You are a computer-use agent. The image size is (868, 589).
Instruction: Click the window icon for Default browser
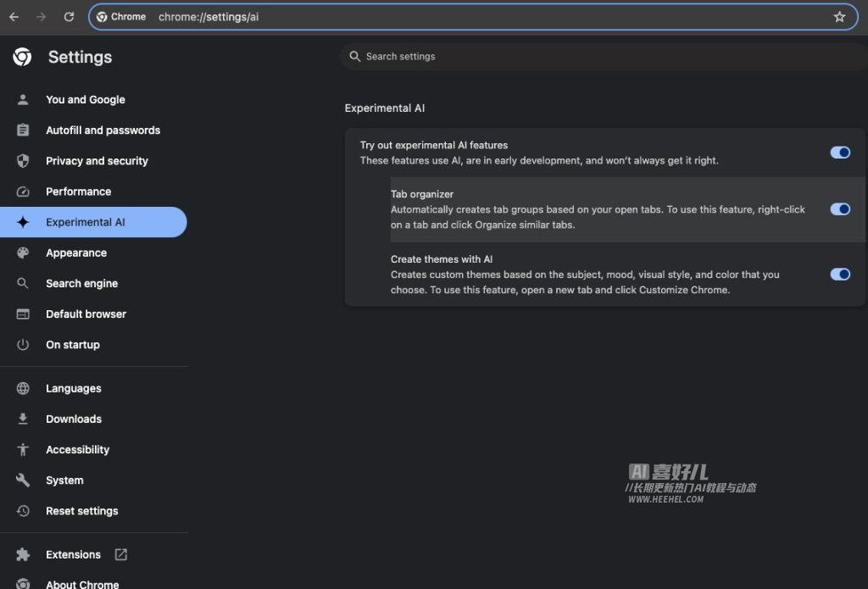(23, 314)
